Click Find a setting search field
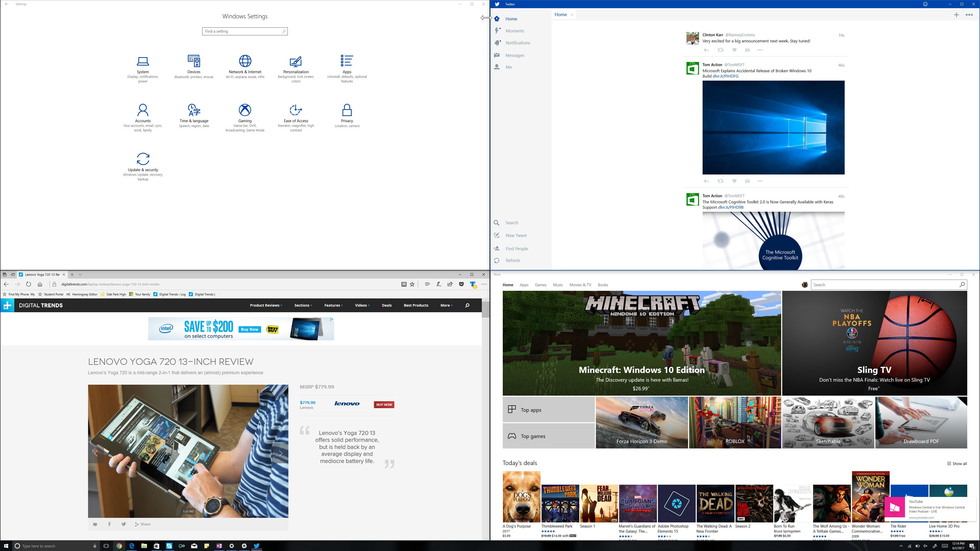 (x=245, y=32)
